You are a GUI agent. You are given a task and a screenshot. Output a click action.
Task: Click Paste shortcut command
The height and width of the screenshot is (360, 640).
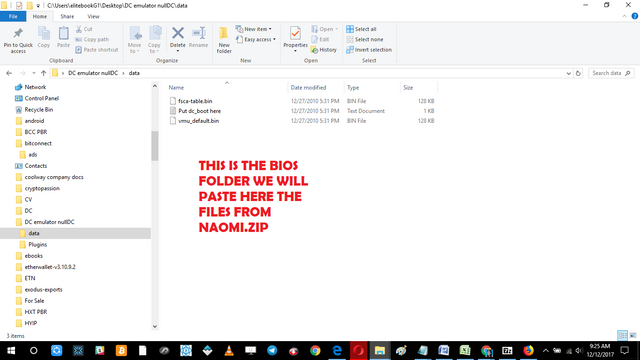(97, 50)
